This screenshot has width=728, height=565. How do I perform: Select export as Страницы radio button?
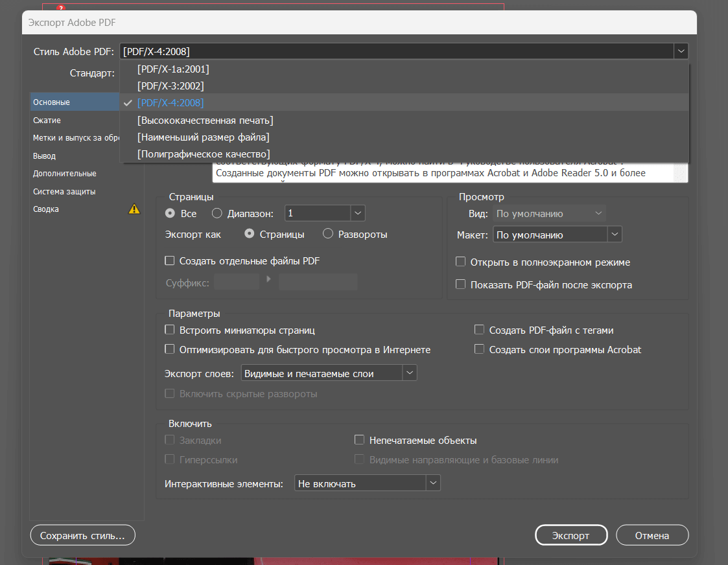point(250,234)
